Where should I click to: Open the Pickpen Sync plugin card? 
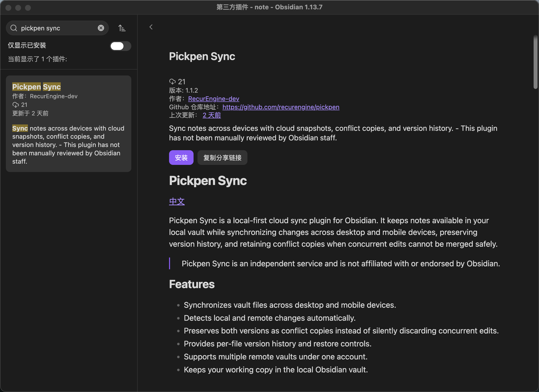(69, 124)
